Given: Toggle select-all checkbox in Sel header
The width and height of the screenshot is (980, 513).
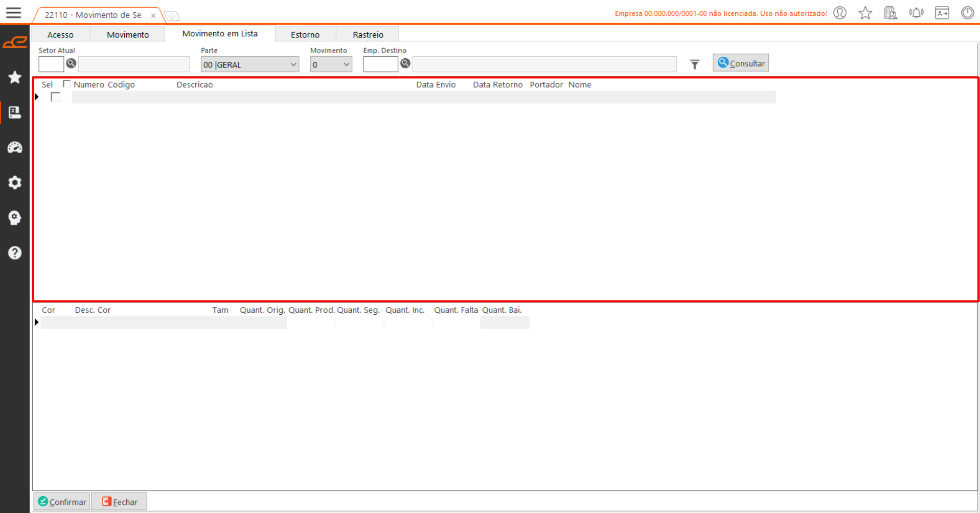Looking at the screenshot, I should click(x=66, y=84).
